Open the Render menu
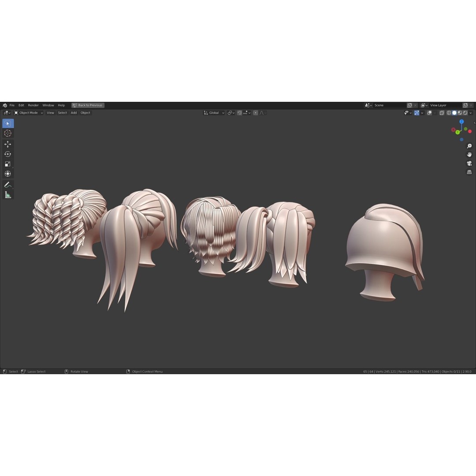The image size is (476, 476). click(x=33, y=105)
